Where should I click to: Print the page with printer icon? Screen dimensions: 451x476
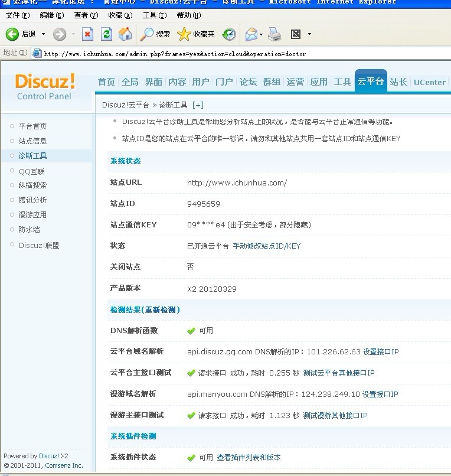coord(275,34)
